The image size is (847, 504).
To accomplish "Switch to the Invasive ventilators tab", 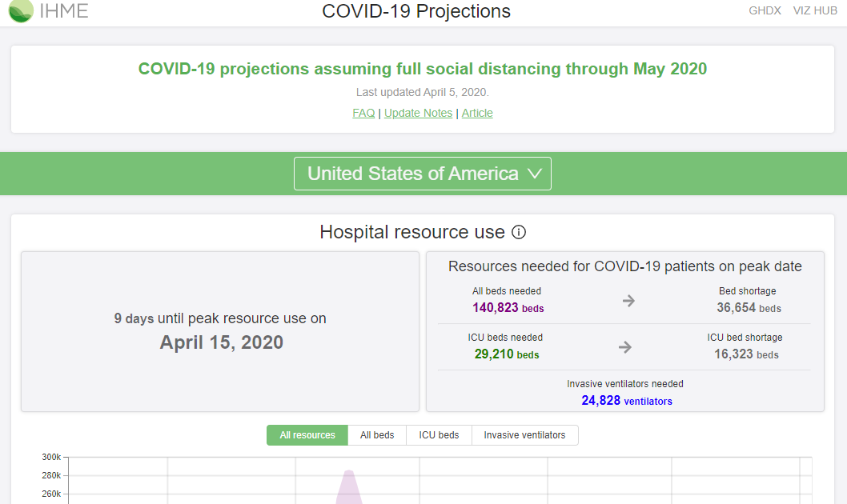I will [x=524, y=435].
